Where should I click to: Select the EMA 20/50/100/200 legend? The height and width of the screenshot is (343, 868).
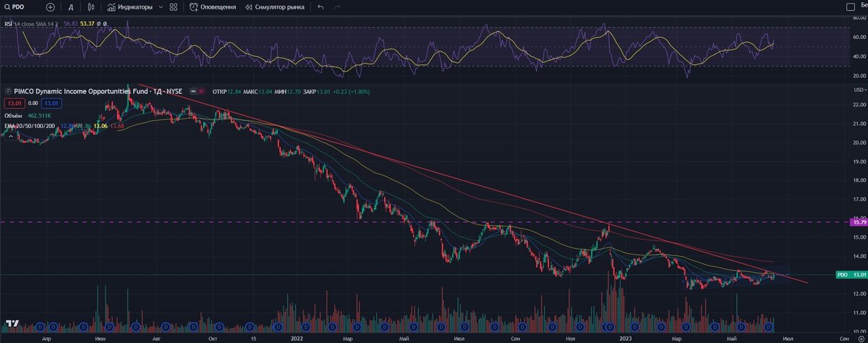pos(31,127)
